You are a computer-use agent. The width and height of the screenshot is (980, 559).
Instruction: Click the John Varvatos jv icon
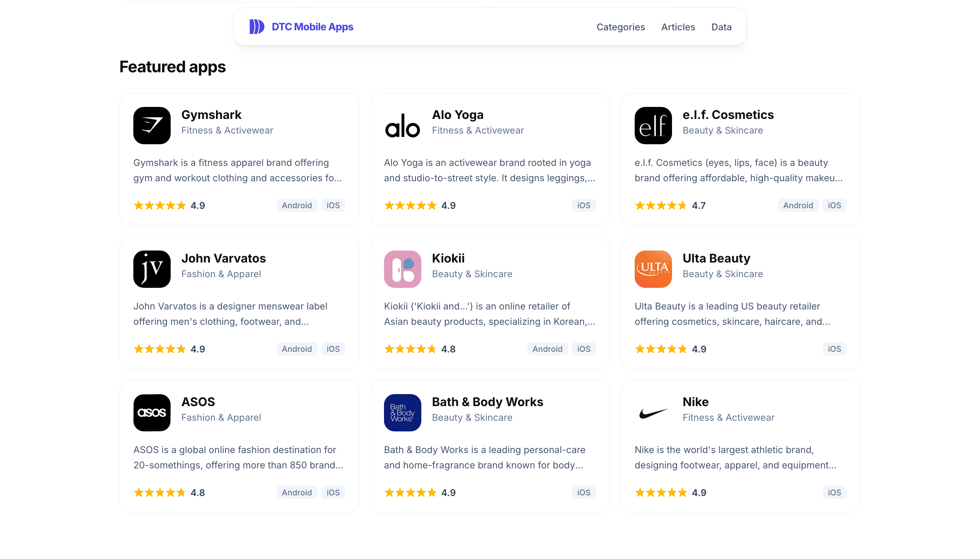(x=152, y=269)
